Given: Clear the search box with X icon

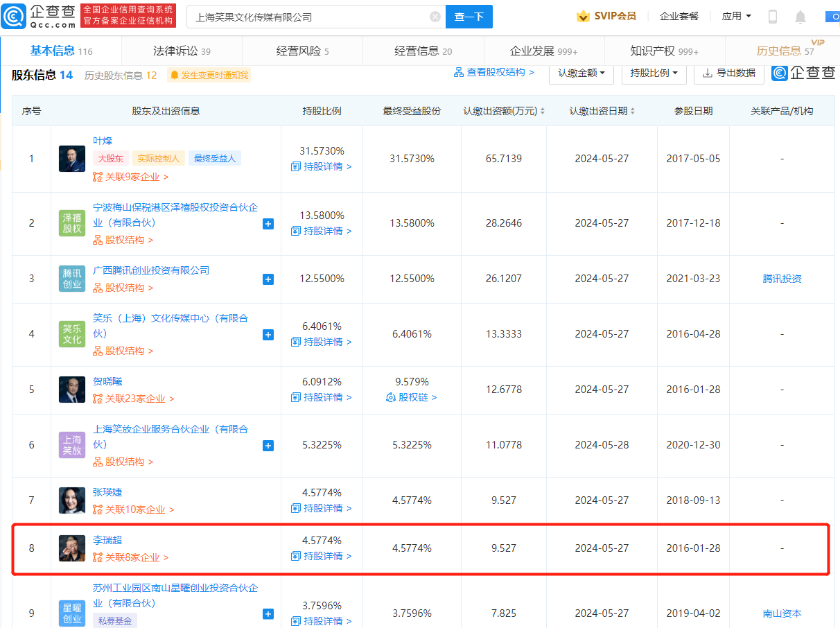Looking at the screenshot, I should point(435,17).
